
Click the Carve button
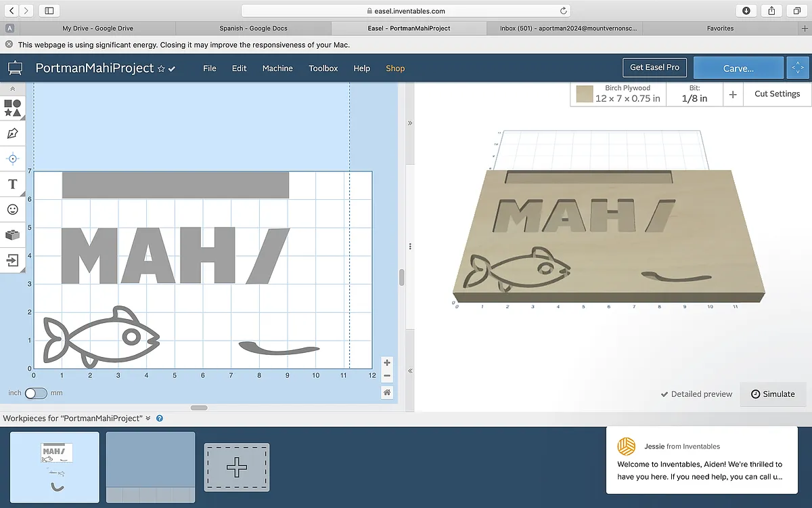click(738, 68)
